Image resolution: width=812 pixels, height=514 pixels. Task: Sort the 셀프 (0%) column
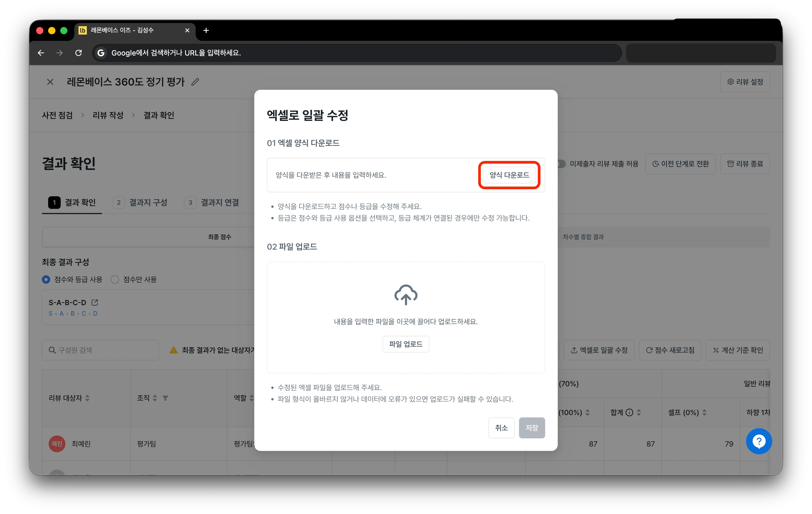(x=704, y=412)
